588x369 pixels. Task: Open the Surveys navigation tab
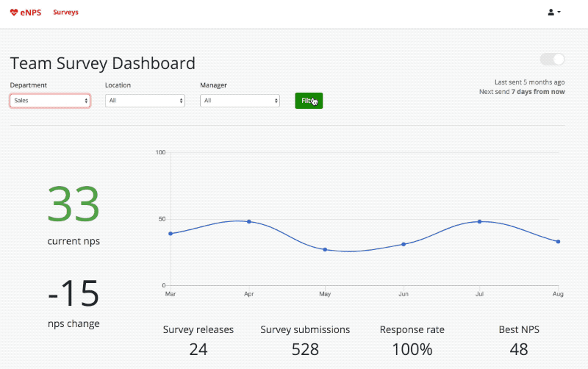(65, 12)
